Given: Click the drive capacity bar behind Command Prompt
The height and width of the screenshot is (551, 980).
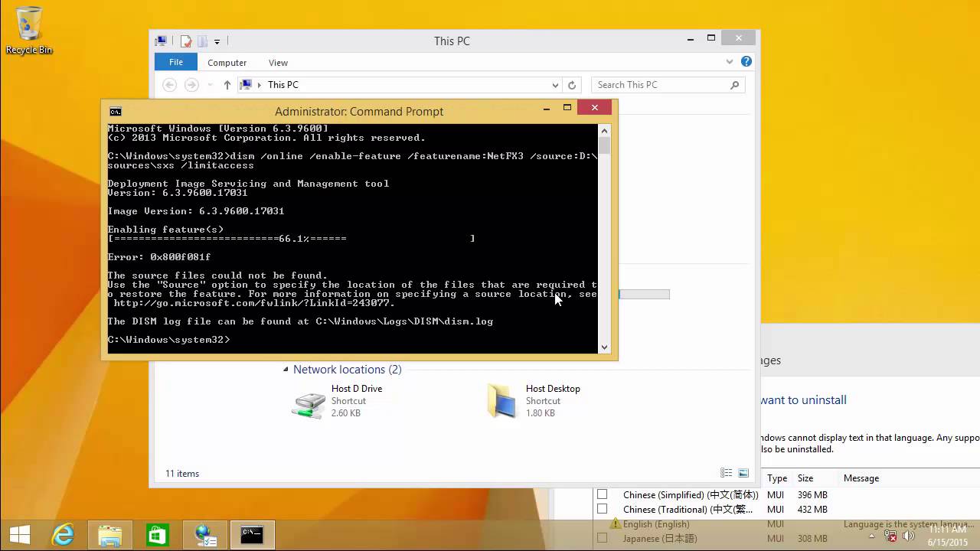Looking at the screenshot, I should coord(644,295).
